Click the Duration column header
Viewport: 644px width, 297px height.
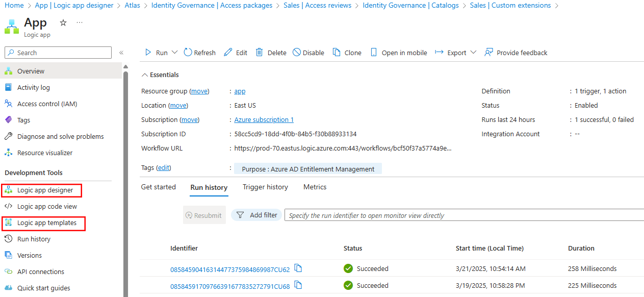pos(581,249)
